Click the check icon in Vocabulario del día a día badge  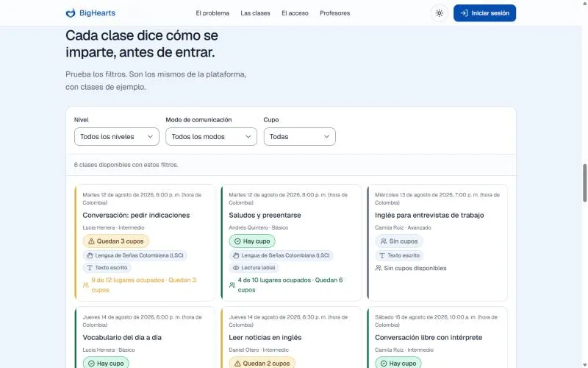click(91, 364)
